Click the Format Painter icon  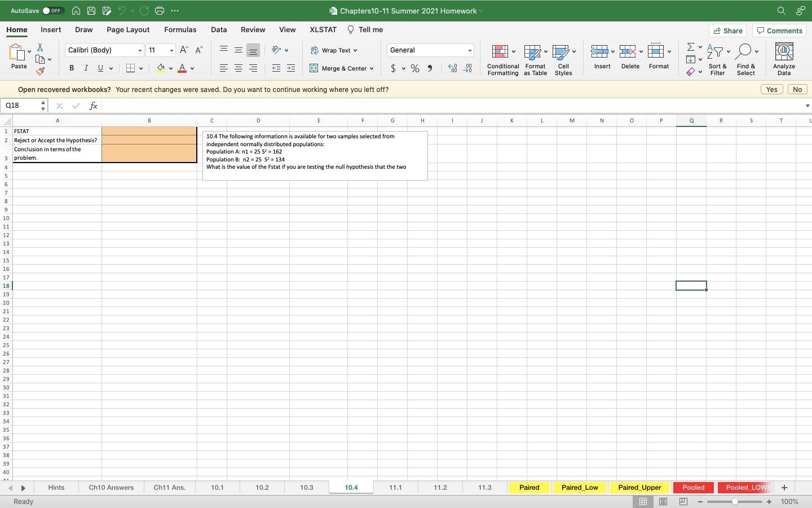[40, 72]
